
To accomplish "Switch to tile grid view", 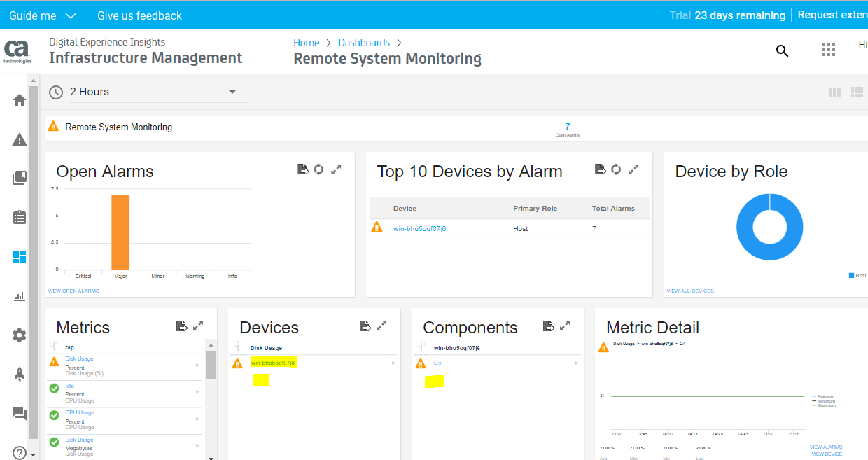I will click(x=834, y=92).
